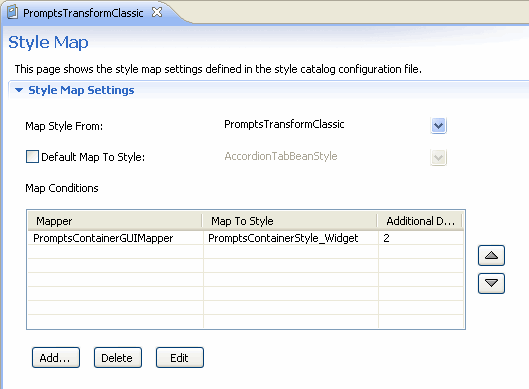Image resolution: width=529 pixels, height=389 pixels.
Task: Click the Style Map Settings section title
Action: coord(81,90)
